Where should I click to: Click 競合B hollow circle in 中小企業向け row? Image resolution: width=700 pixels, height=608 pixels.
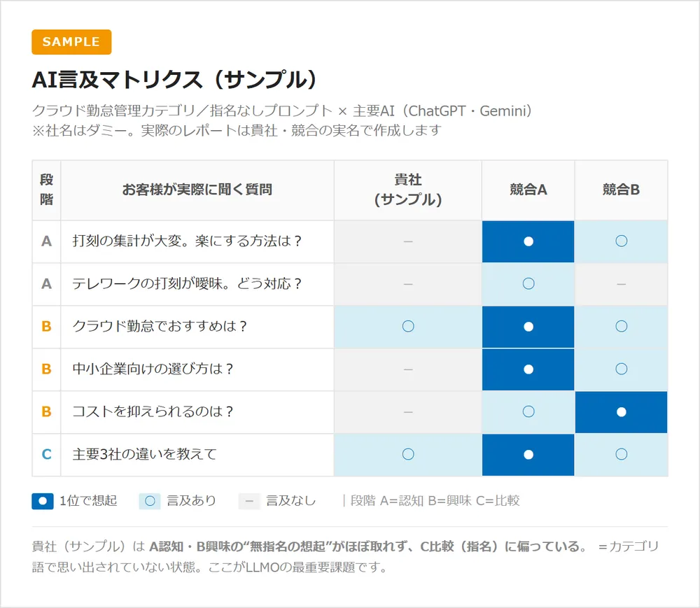[x=621, y=369]
